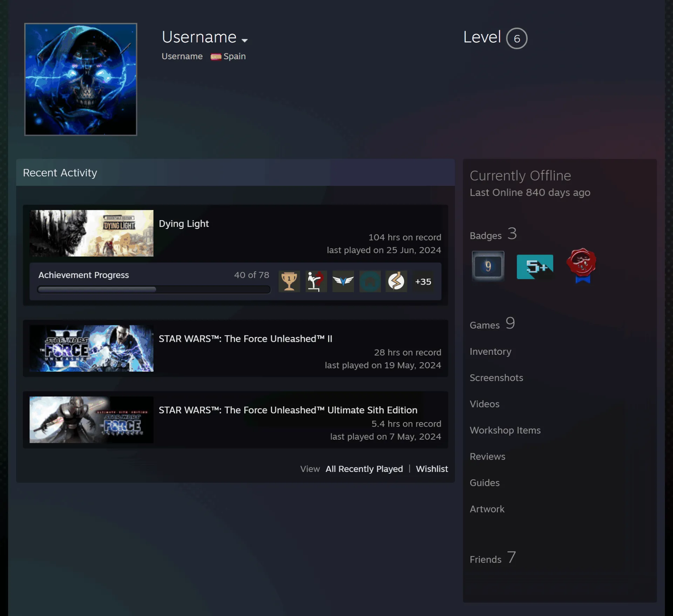The height and width of the screenshot is (616, 673).
Task: Go to Inventory
Action: (x=490, y=351)
